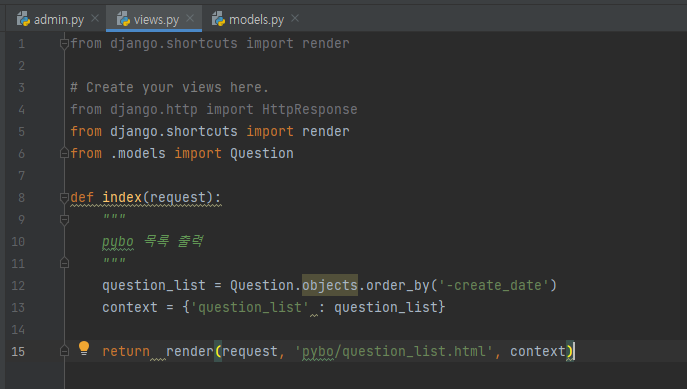687x389 pixels.
Task: Click 'render' call on line 15
Action: (189, 351)
